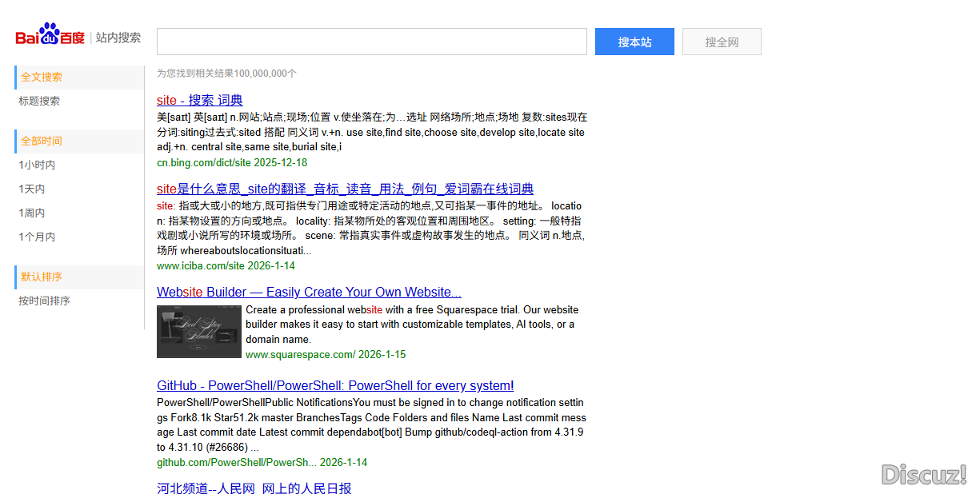Click the Baidu logo icon

[50, 37]
